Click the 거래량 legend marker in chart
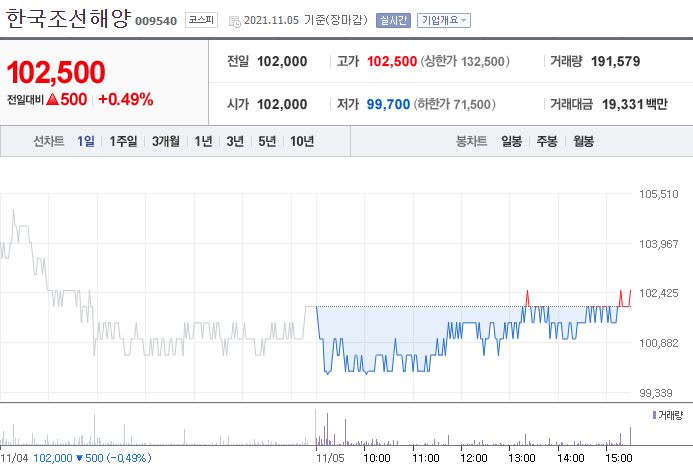 pyautogui.click(x=654, y=415)
